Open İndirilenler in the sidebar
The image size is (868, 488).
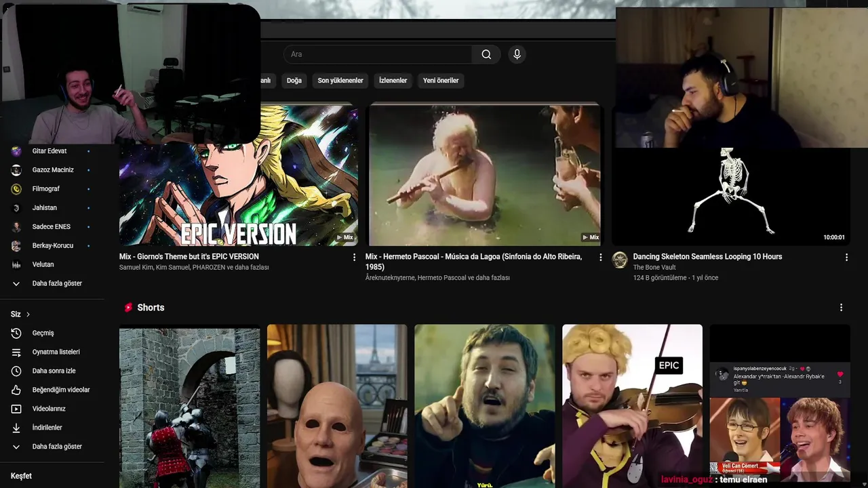point(47,428)
